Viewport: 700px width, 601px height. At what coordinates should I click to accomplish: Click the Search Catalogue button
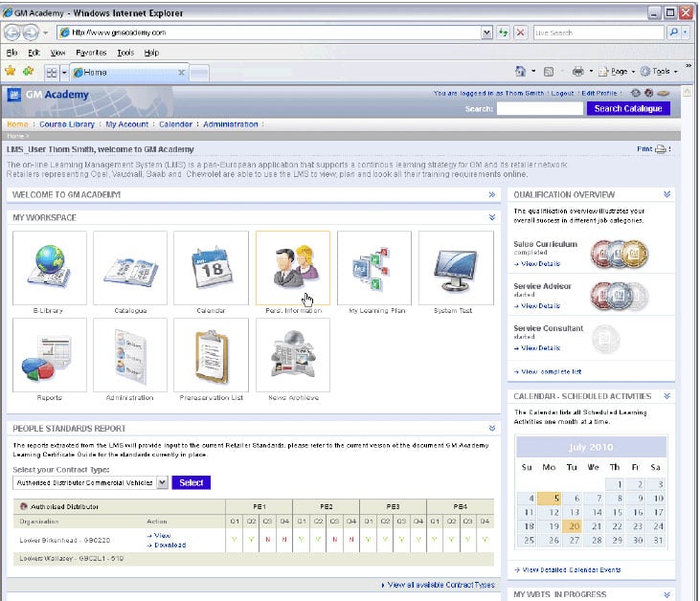pos(628,108)
